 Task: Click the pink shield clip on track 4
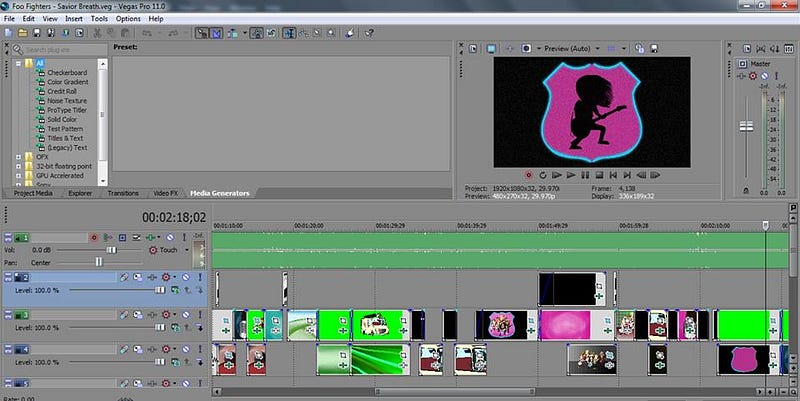click(x=749, y=360)
